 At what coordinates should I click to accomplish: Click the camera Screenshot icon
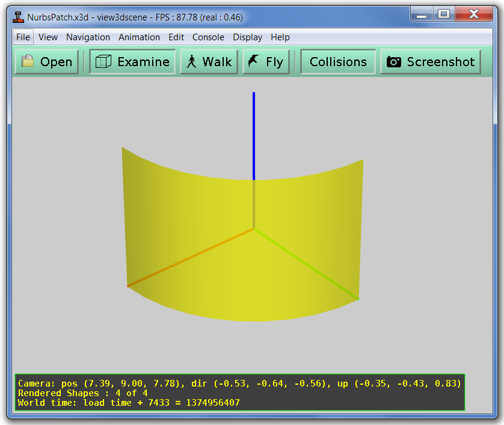point(394,61)
